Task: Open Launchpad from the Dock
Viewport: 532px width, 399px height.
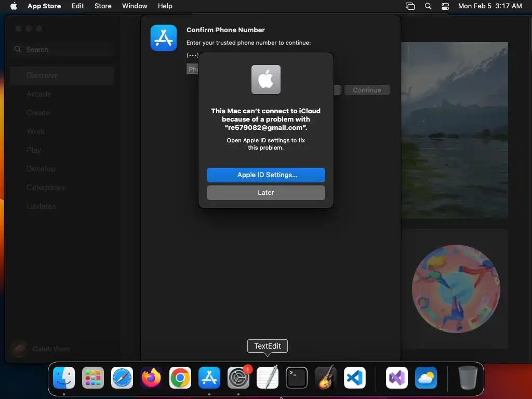Action: point(93,378)
